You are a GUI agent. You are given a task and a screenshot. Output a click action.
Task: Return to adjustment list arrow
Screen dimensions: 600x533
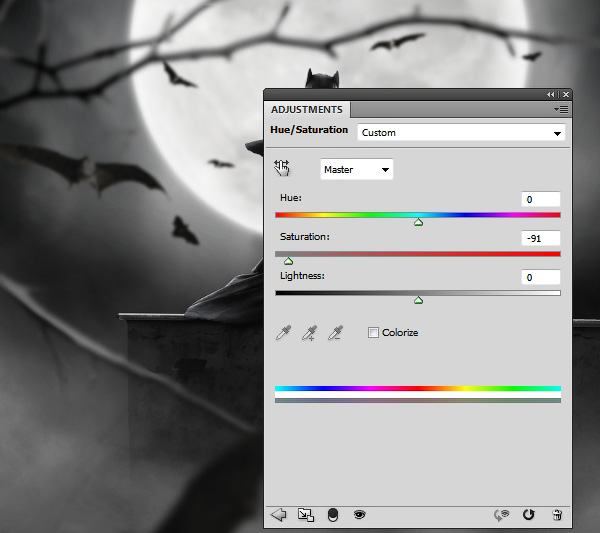pos(278,515)
